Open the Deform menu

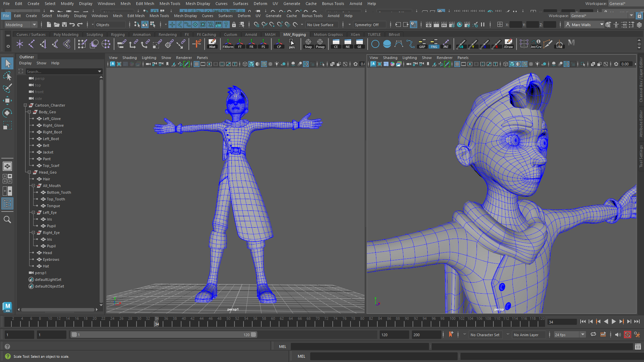pos(244,16)
